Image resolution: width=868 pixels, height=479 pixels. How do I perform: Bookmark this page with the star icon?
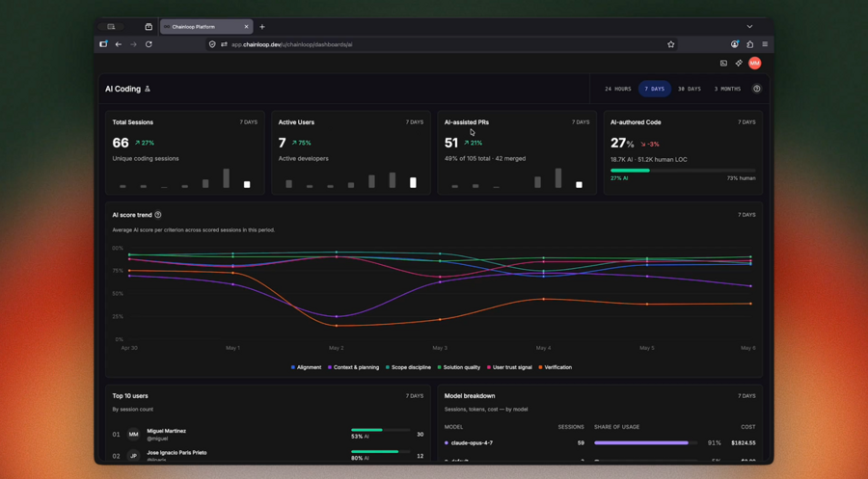[671, 44]
